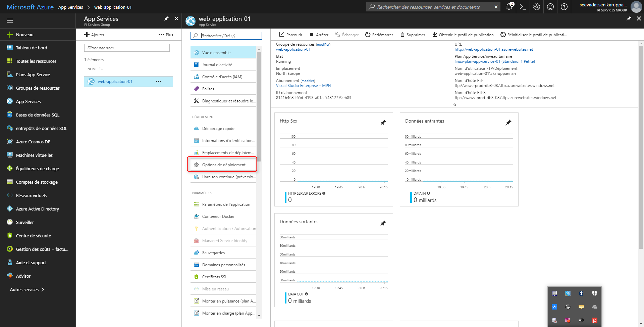Click Parcourir toolbar button

click(x=290, y=35)
